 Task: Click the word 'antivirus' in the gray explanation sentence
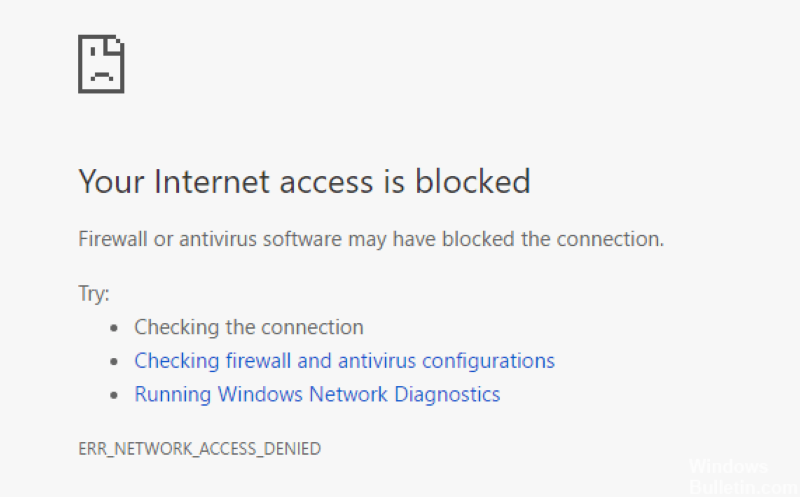218,239
